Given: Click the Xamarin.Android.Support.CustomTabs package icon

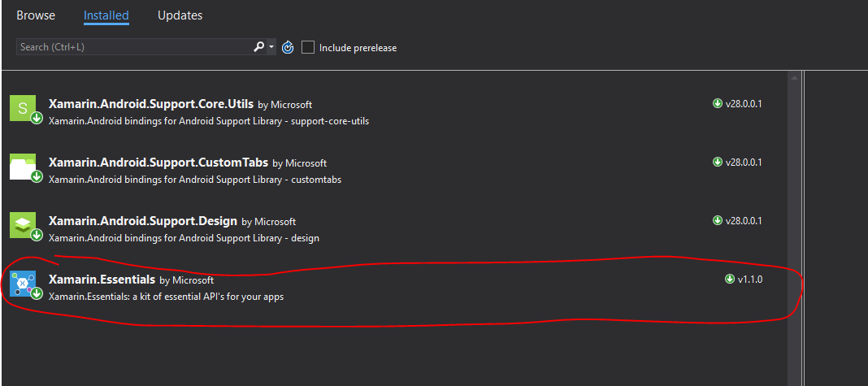Looking at the screenshot, I should [x=24, y=167].
